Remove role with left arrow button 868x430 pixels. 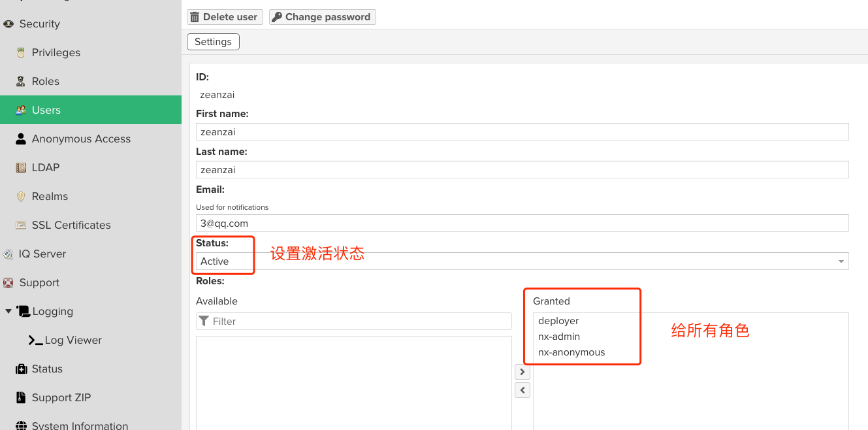[x=522, y=390]
